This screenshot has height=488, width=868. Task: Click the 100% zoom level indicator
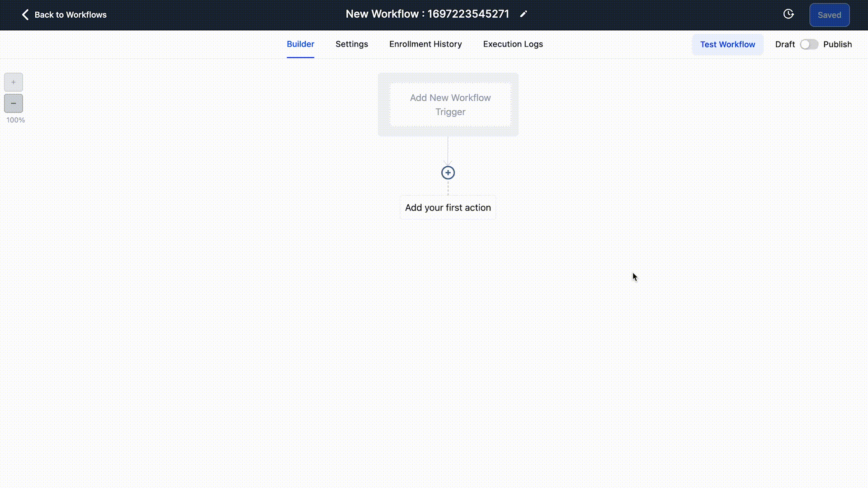pyautogui.click(x=15, y=120)
